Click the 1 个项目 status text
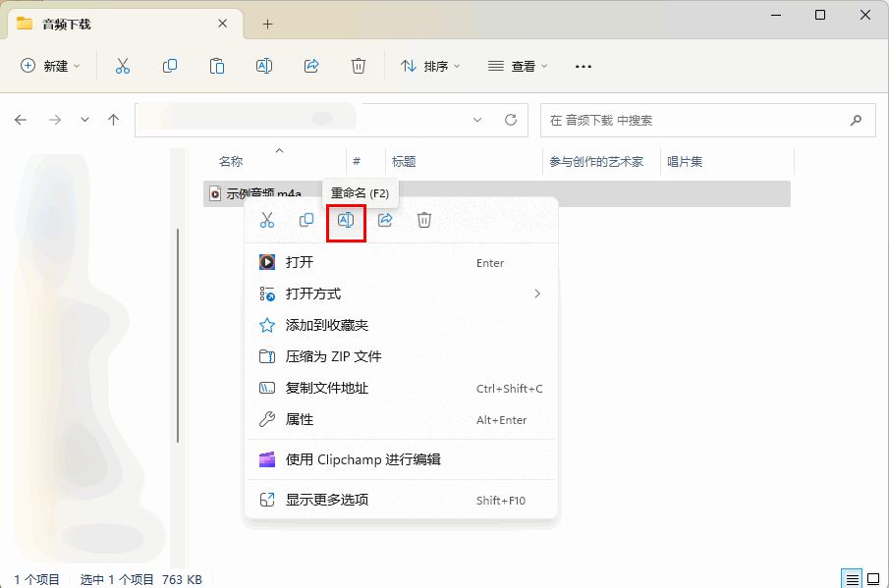 tap(37, 579)
